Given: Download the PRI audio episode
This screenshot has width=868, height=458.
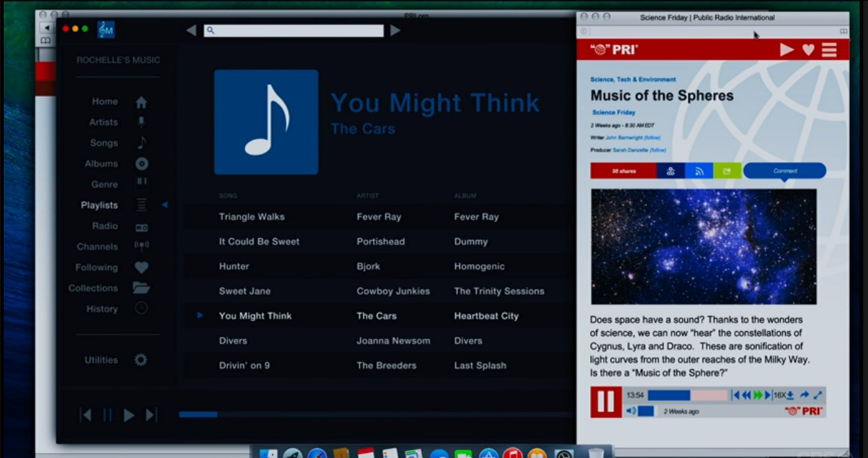Looking at the screenshot, I should [x=790, y=395].
